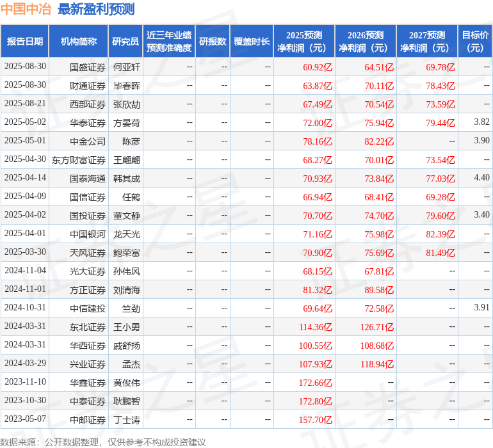The width and height of the screenshot is (493, 448).
Task: Sort by 近三年业绩预测准确度 header
Action: [x=169, y=42]
